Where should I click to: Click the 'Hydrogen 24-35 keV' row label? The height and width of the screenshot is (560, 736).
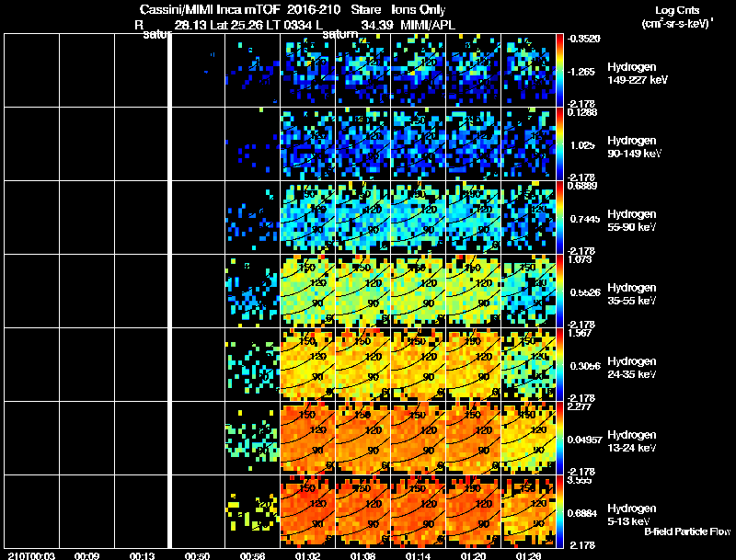pyautogui.click(x=632, y=368)
